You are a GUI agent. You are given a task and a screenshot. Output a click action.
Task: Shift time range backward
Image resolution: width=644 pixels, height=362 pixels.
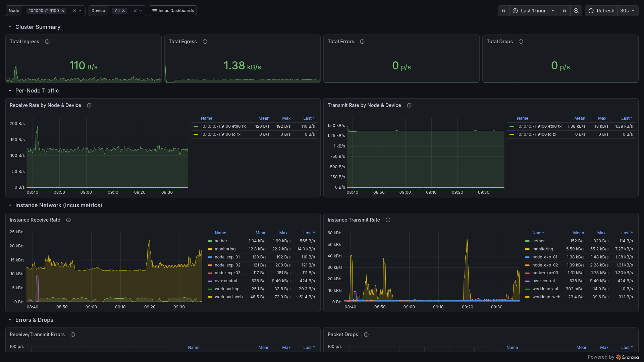503,11
